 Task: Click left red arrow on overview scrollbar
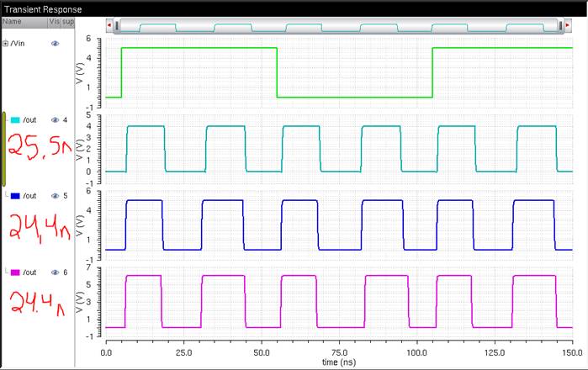(x=109, y=27)
